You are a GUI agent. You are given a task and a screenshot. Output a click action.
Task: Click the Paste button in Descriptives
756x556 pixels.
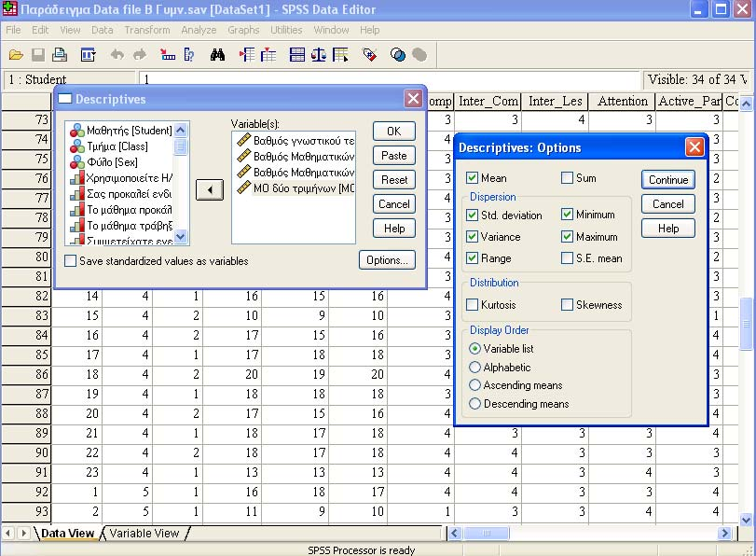pos(394,156)
